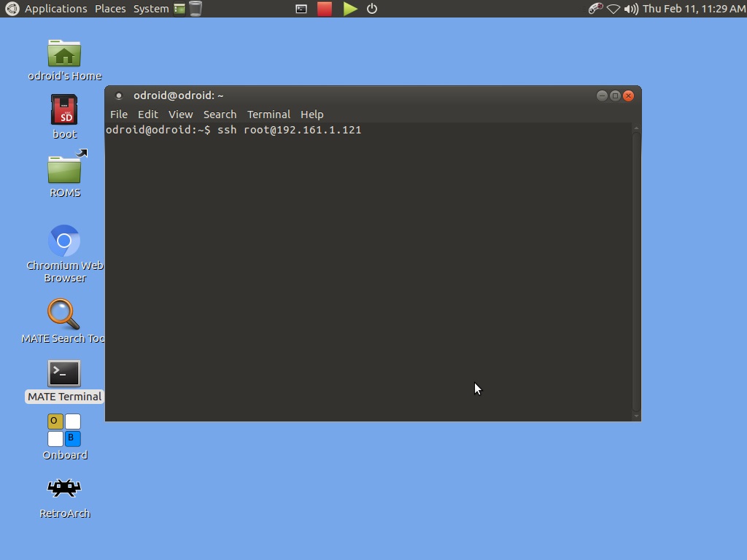The height and width of the screenshot is (560, 747).
Task: Launch Chromium Web Browser from desktop
Action: (x=64, y=241)
